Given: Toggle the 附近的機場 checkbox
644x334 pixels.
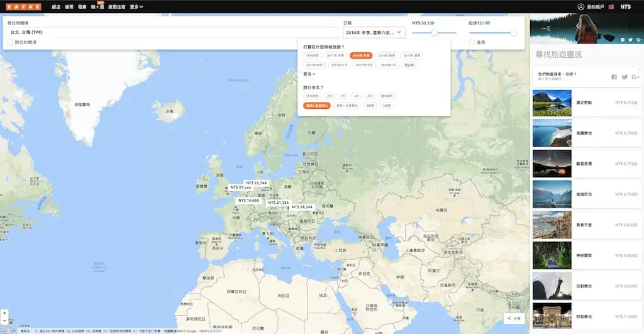Looking at the screenshot, I should tap(10, 42).
